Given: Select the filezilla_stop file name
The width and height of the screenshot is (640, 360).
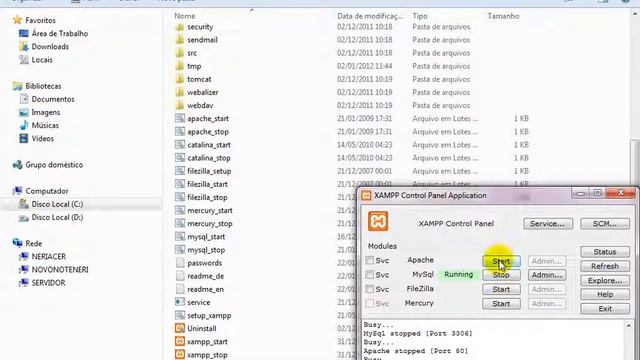Looking at the screenshot, I should click(207, 197).
